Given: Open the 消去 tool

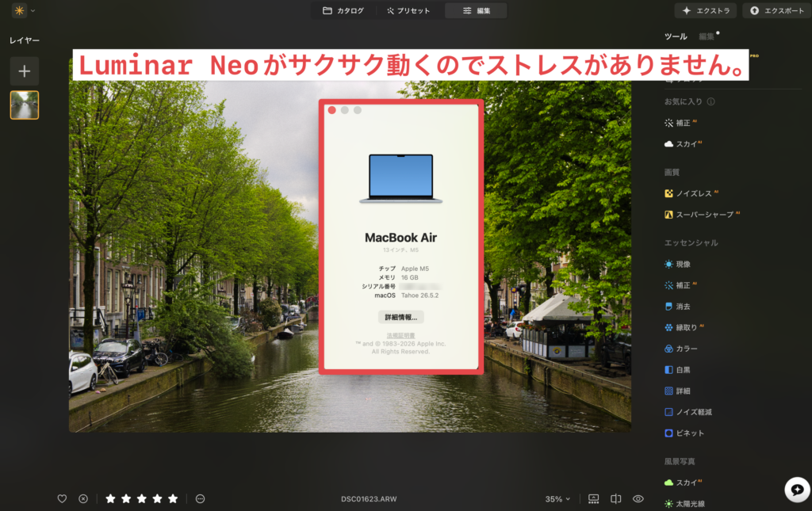Looking at the screenshot, I should 677,307.
